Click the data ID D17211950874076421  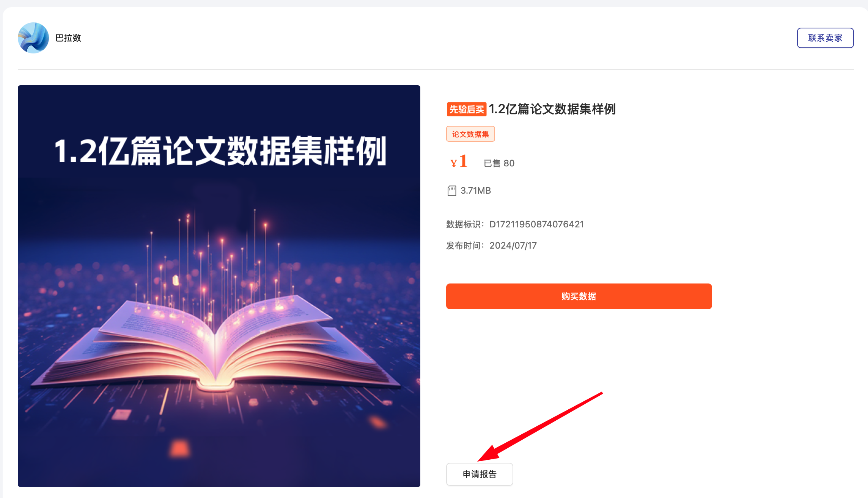coord(536,224)
